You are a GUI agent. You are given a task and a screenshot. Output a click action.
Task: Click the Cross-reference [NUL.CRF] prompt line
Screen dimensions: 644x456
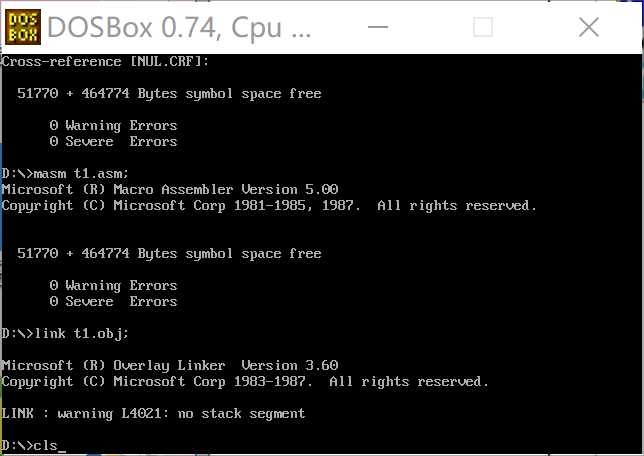105,62
